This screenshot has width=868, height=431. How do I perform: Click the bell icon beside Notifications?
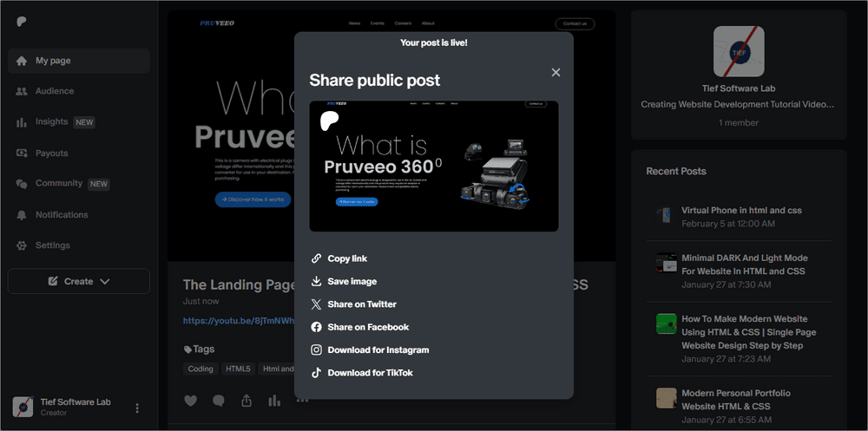tap(22, 215)
